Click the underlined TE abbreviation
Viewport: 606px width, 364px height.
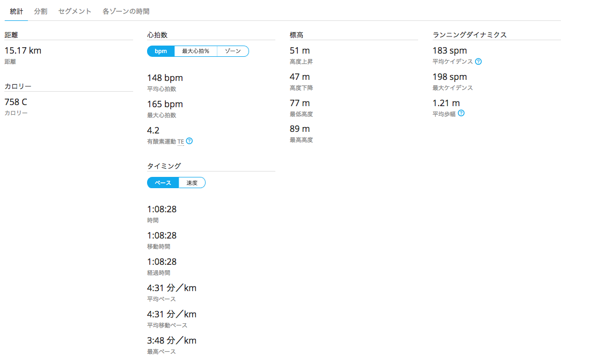click(x=180, y=142)
